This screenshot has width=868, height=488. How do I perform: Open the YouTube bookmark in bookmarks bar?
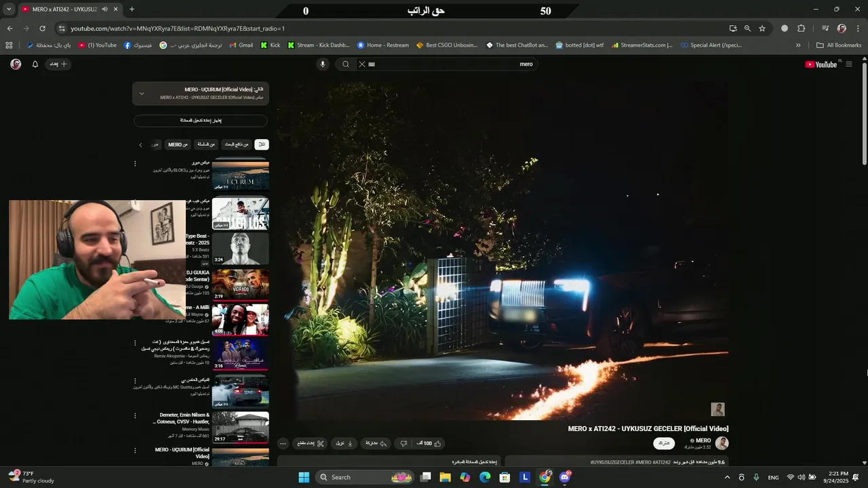click(97, 45)
